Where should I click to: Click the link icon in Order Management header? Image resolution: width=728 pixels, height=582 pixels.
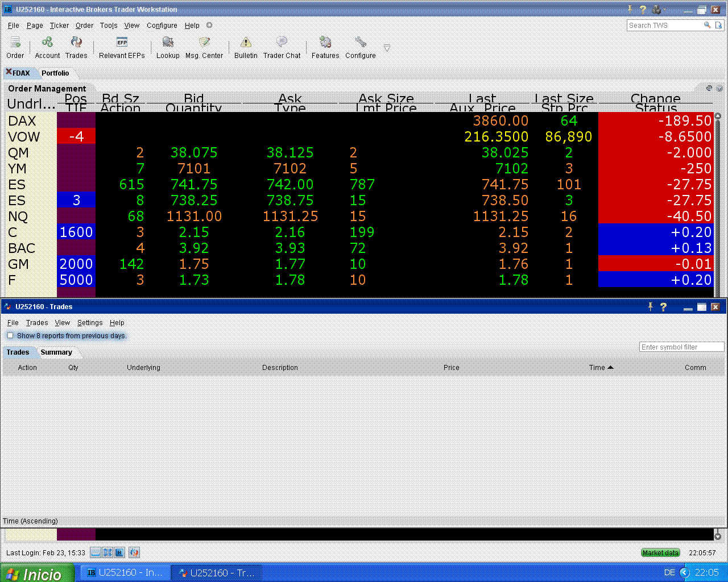709,88
